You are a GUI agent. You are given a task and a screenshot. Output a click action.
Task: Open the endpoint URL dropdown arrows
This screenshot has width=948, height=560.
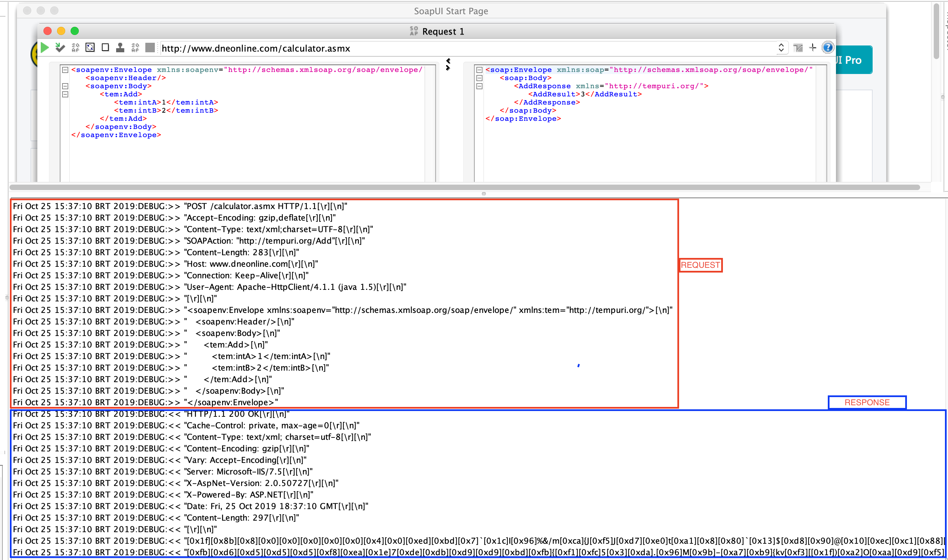(x=781, y=48)
